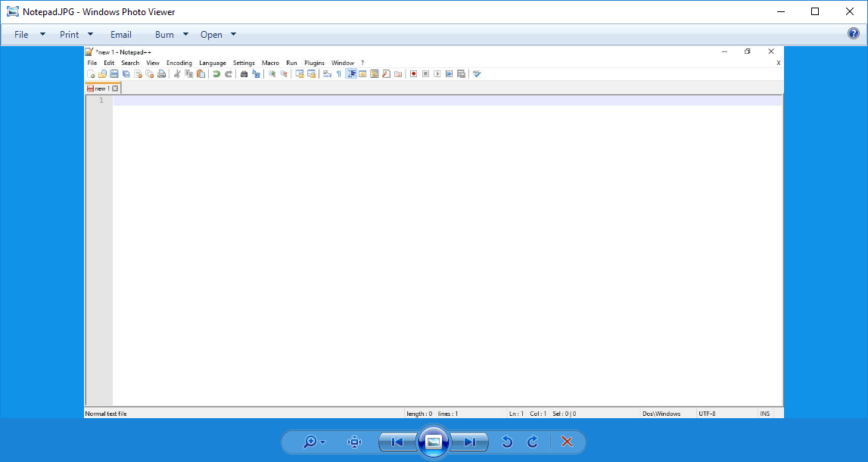
Task: Start the slideshow with the center playback button
Action: coord(434,442)
